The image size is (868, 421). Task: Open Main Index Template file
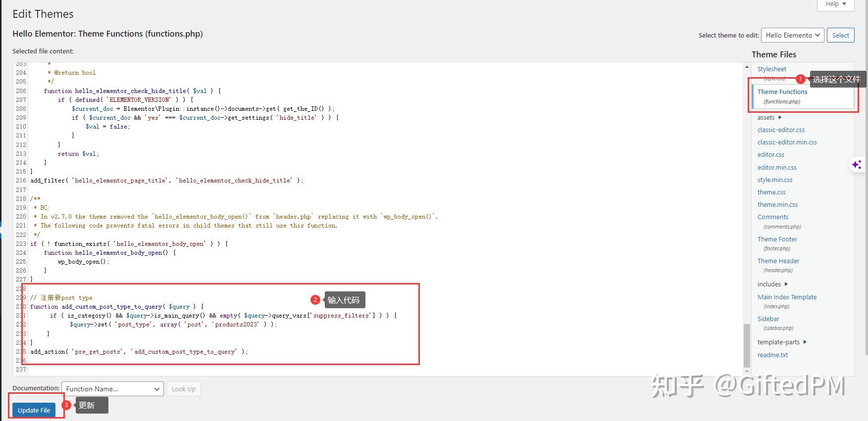click(x=787, y=297)
